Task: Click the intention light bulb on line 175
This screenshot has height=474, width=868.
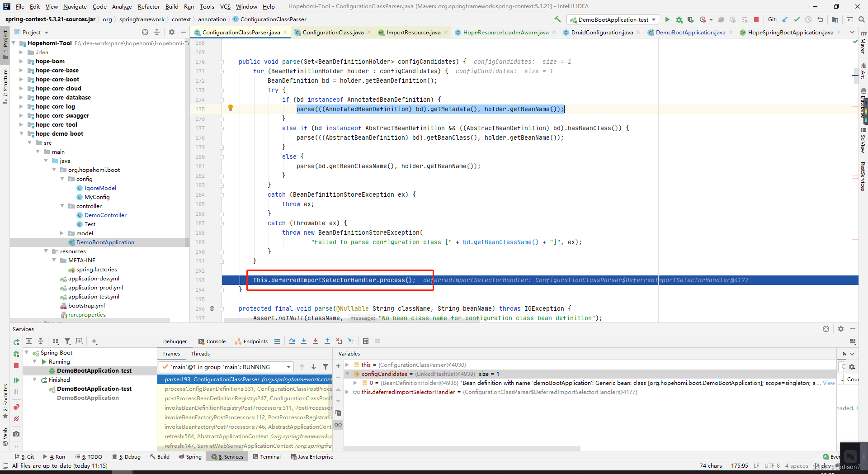Action: coord(231,108)
